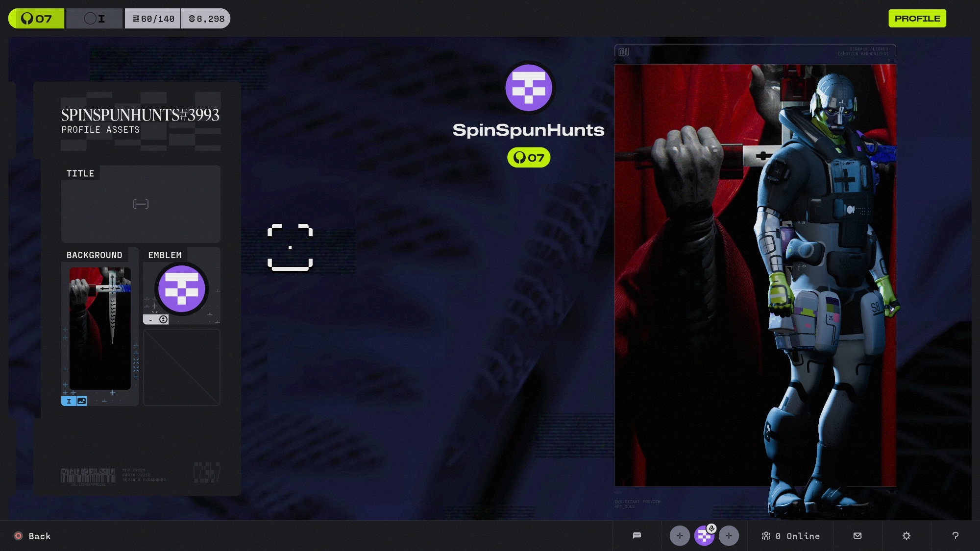Open the mail inbox envelope icon
The width and height of the screenshot is (980, 551).
(857, 535)
